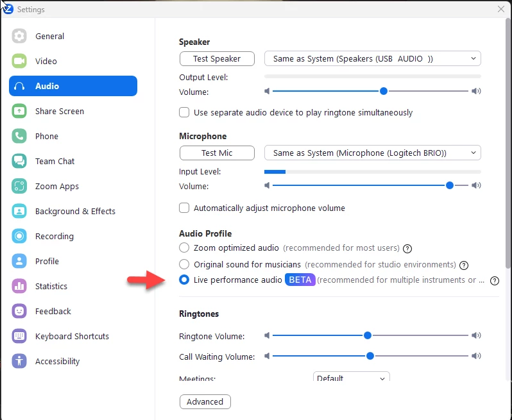Enable Automatically adjust microphone volume
Image resolution: width=512 pixels, height=420 pixels.
point(184,208)
